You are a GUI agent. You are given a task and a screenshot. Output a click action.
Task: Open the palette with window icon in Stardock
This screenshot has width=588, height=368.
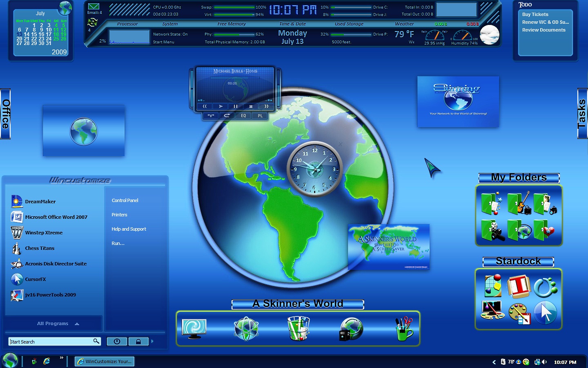(519, 313)
